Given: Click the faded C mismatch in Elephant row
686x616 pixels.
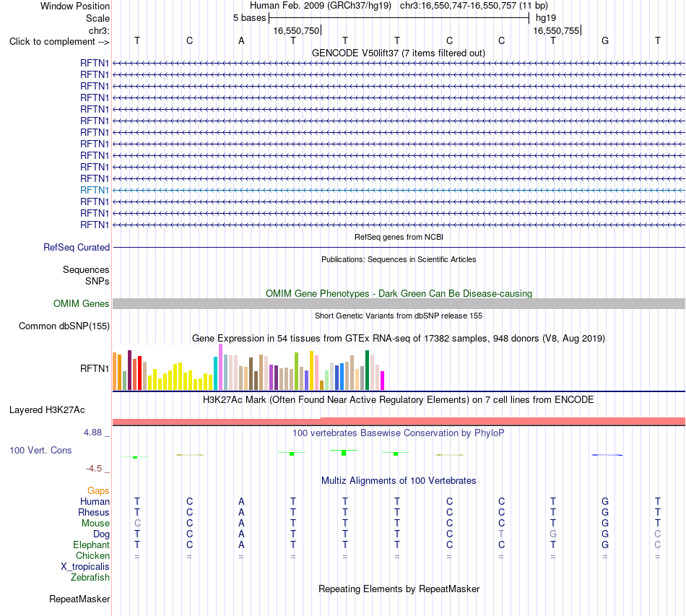Looking at the screenshot, I should [x=658, y=545].
